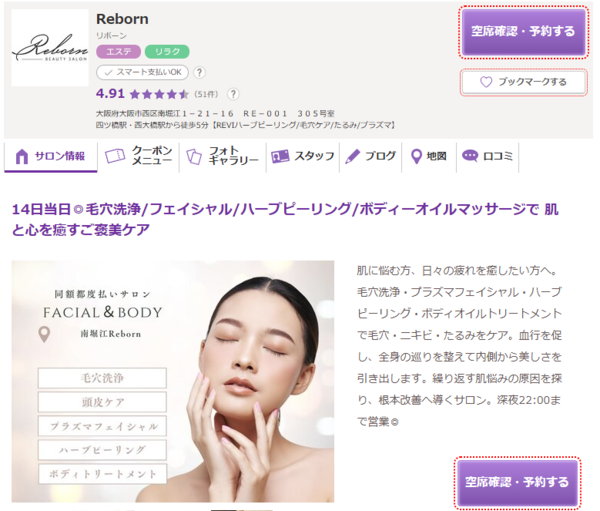Click the bottom 空席確認・予約する button
The width and height of the screenshot is (600, 511).
pyautogui.click(x=517, y=482)
